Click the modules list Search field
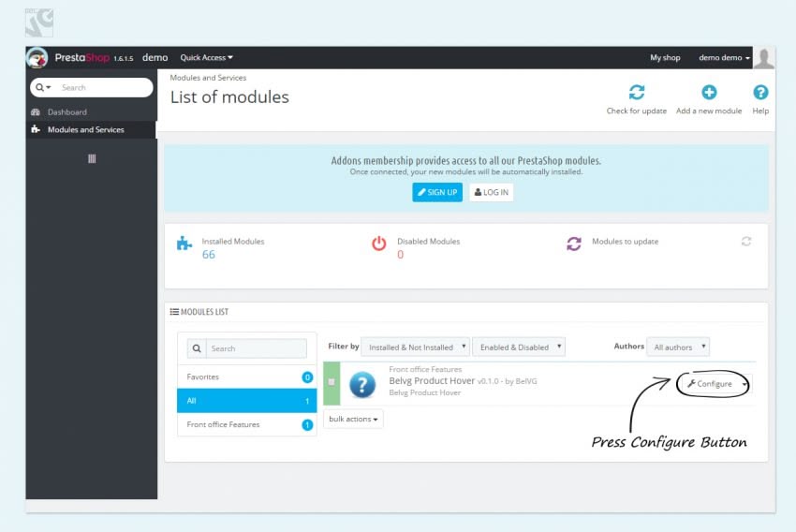This screenshot has height=532, width=796. pyautogui.click(x=257, y=348)
